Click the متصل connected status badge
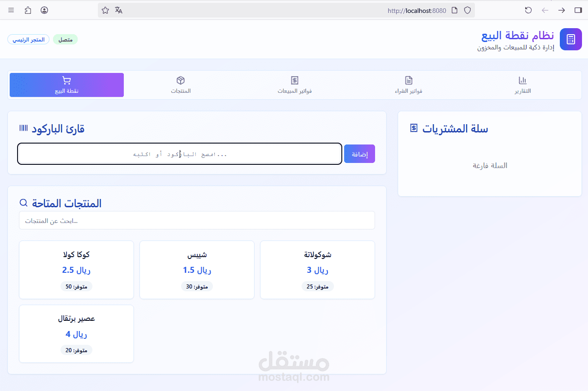This screenshot has width=588, height=391. click(65, 39)
